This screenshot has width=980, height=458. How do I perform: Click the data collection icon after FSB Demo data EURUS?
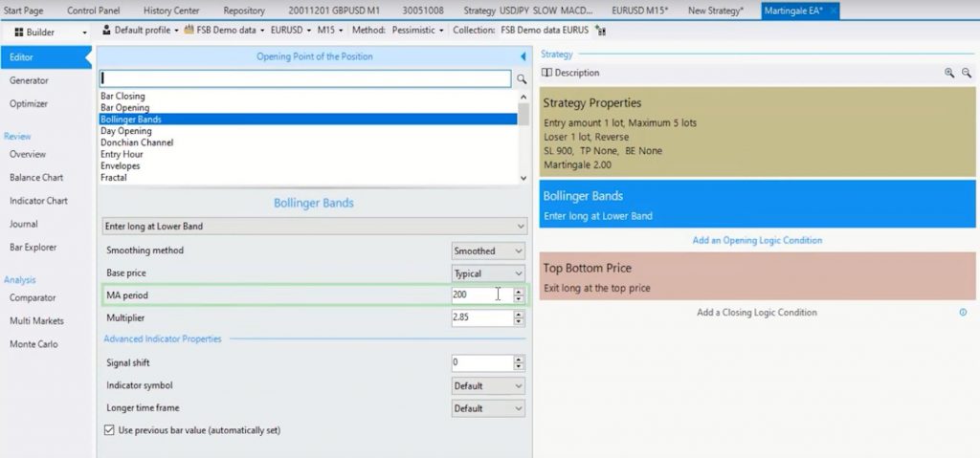tap(600, 31)
